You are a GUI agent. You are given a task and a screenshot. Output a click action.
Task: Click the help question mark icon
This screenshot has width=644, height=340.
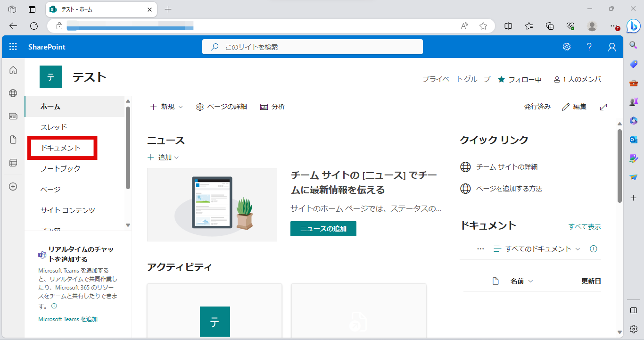click(x=589, y=47)
